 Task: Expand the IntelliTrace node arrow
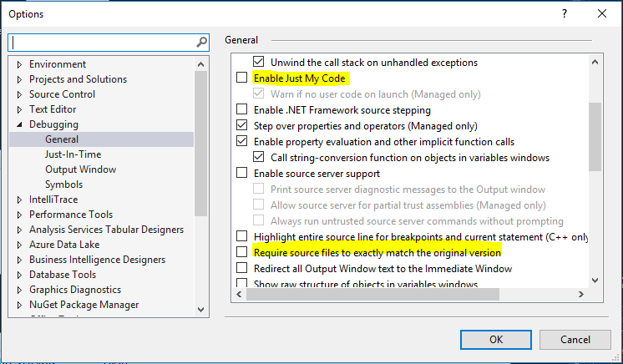click(20, 200)
